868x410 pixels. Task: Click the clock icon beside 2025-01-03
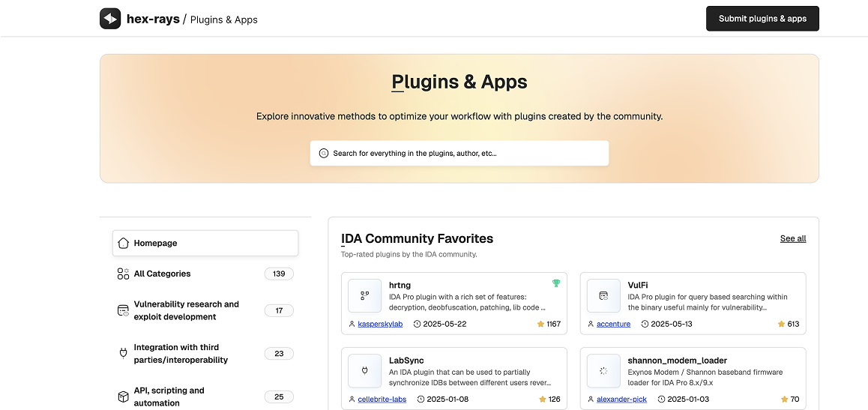[x=662, y=400]
